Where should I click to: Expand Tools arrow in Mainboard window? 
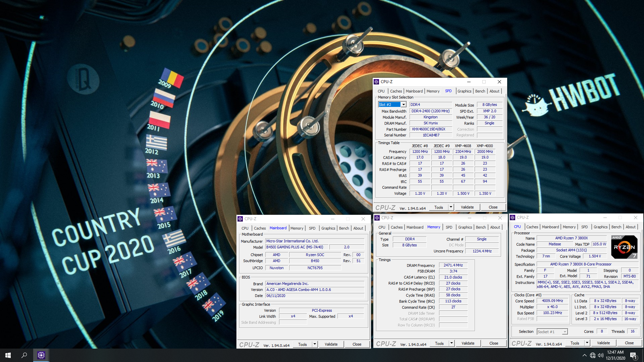(x=315, y=344)
